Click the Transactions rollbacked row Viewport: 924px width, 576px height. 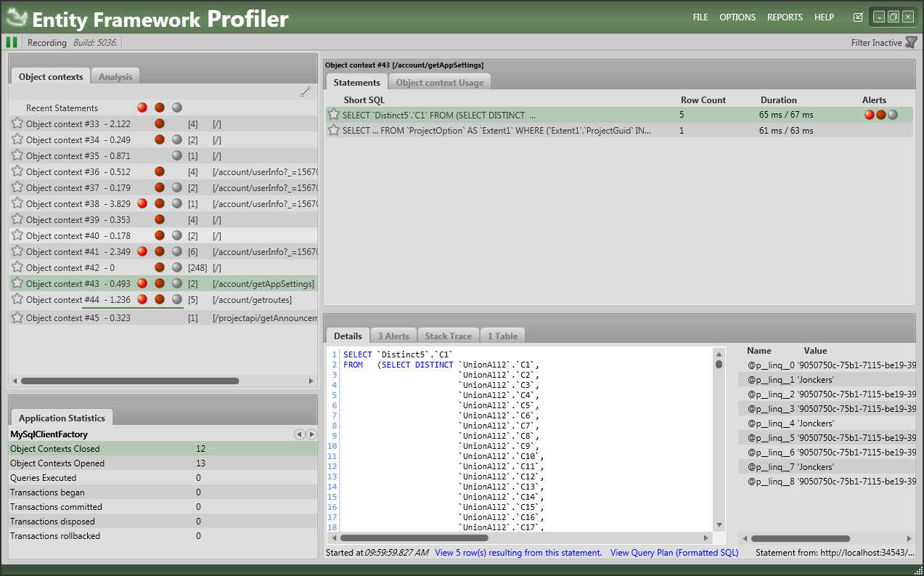163,536
